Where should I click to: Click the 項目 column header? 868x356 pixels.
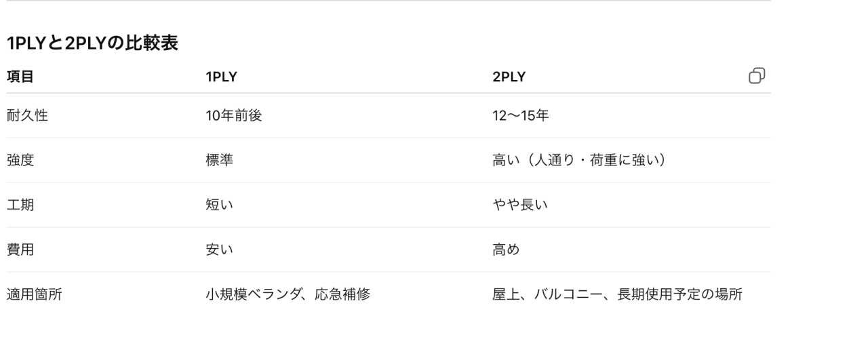pyautogui.click(x=20, y=77)
